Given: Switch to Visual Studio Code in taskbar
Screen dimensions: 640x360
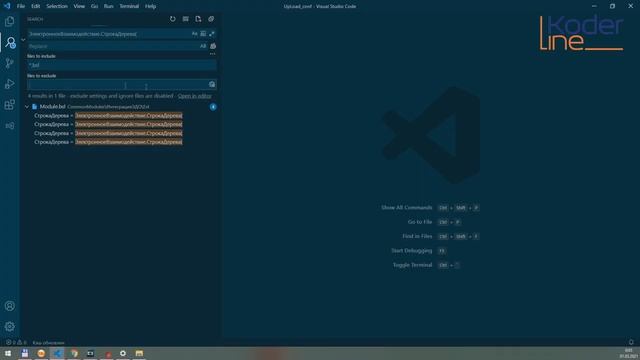Looking at the screenshot, I should click(x=58, y=353).
